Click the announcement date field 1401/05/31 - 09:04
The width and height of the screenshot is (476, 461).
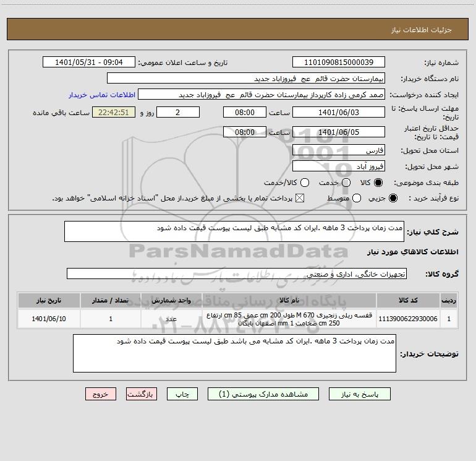click(x=89, y=62)
